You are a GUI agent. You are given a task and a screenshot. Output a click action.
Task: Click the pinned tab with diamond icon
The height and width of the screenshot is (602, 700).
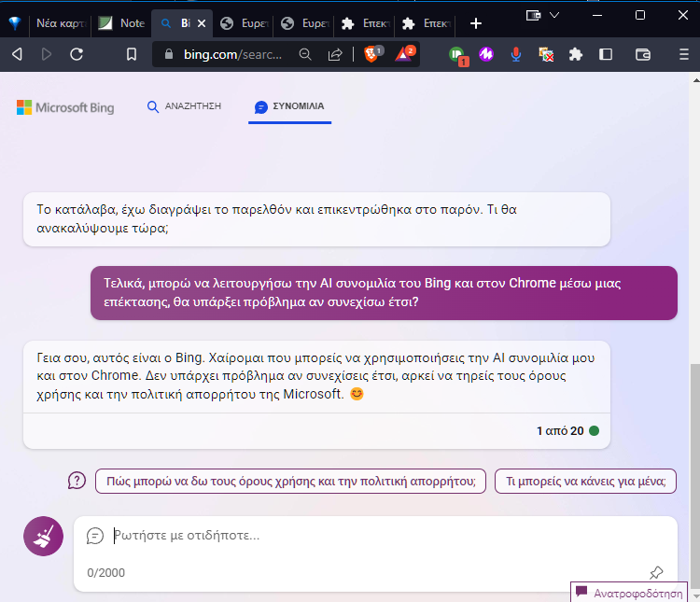[x=15, y=23]
